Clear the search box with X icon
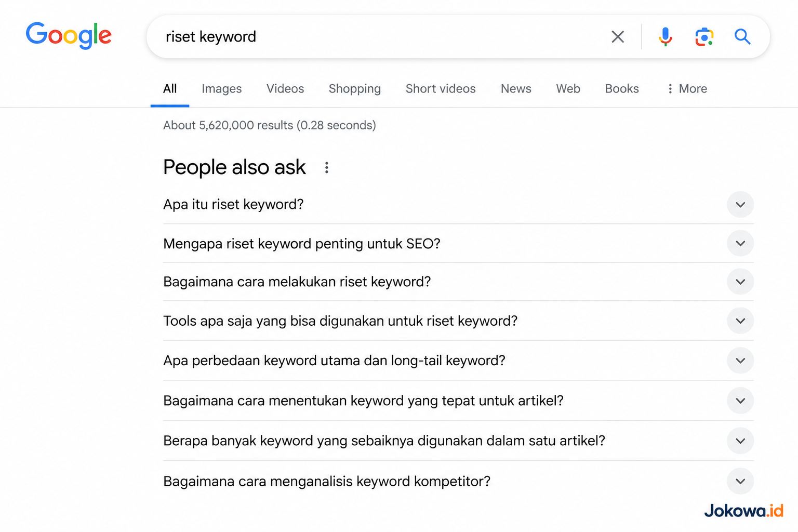Viewport: 798px width, 532px height. click(x=618, y=36)
